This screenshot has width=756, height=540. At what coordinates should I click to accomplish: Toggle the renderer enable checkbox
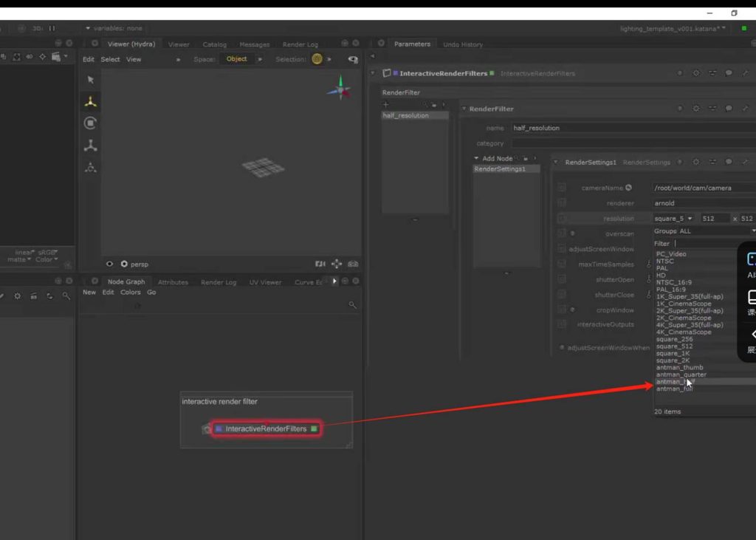point(562,202)
